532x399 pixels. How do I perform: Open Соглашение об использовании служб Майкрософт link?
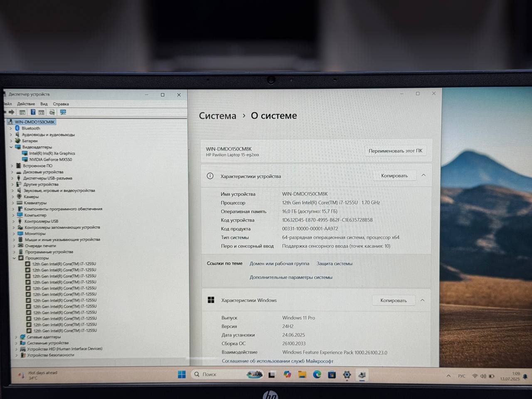[278, 361]
